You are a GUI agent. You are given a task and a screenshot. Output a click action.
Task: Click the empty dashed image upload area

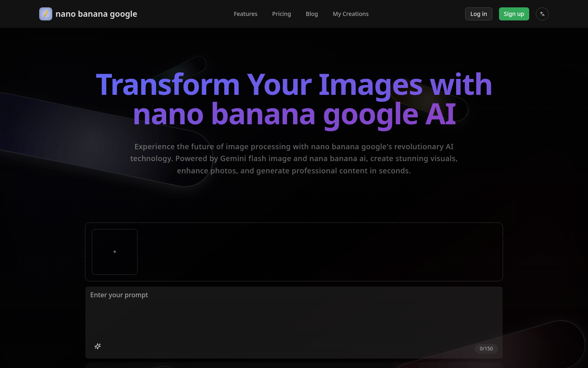coord(318,252)
